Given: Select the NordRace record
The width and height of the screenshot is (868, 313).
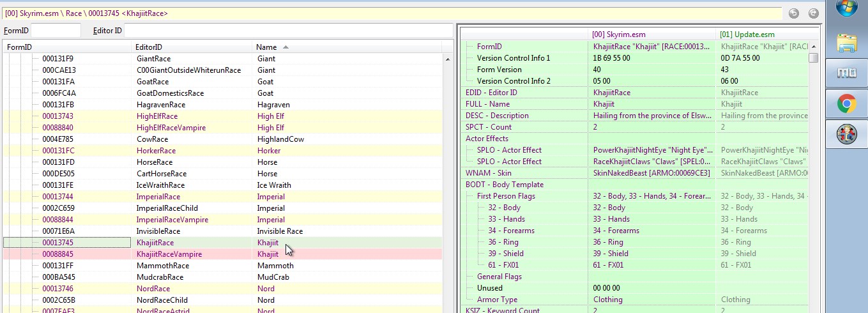Looking at the screenshot, I should 222,289.
